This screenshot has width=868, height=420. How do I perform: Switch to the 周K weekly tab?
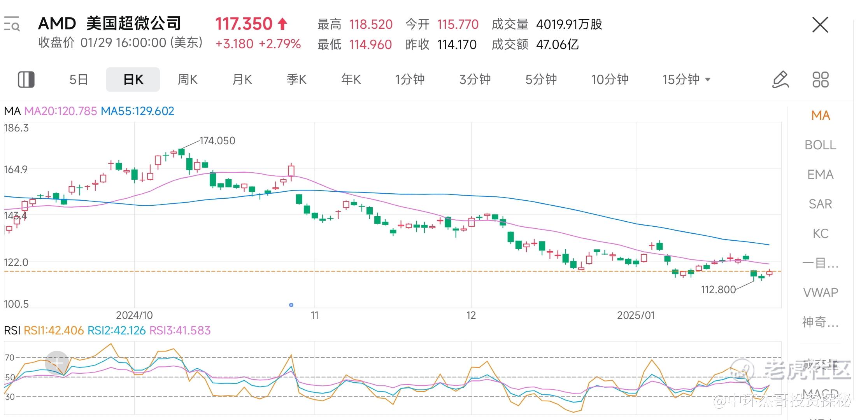[x=188, y=79]
